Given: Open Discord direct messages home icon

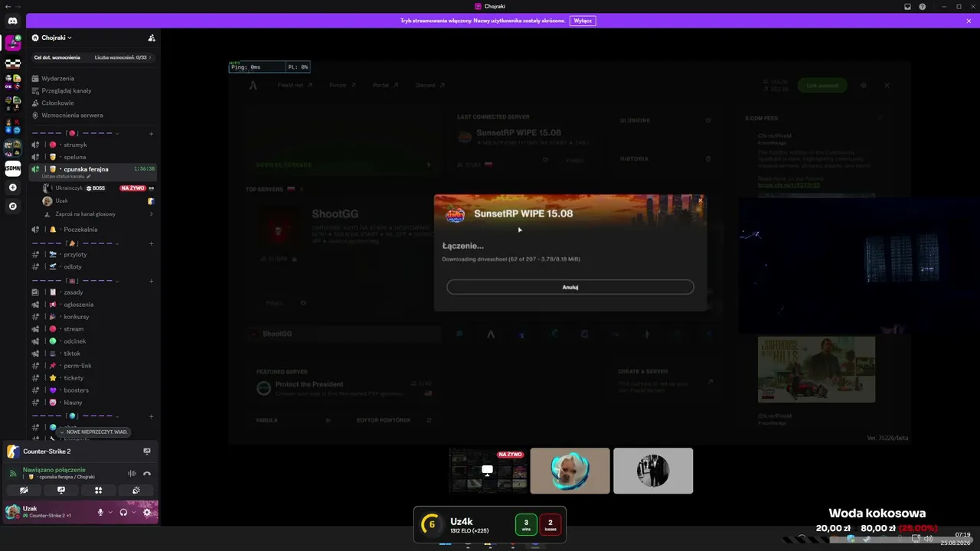Looking at the screenshot, I should point(12,21).
